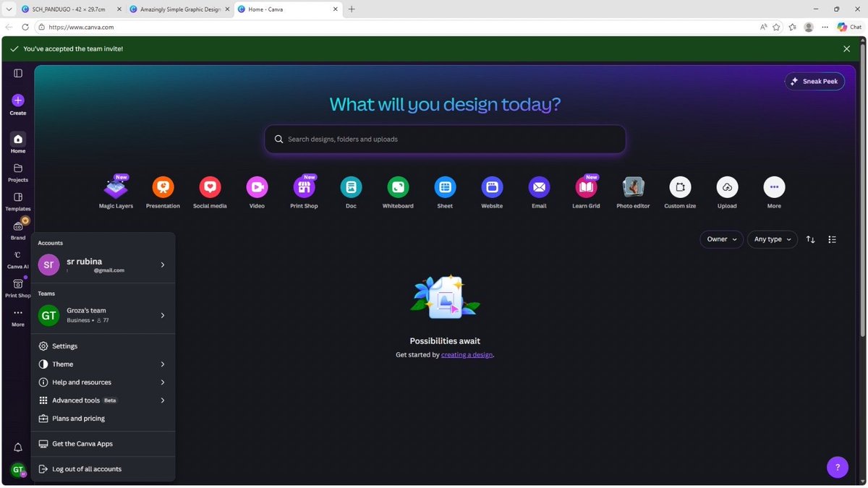The width and height of the screenshot is (868, 488).
Task: Dismiss the team invite accepted banner
Action: (846, 48)
